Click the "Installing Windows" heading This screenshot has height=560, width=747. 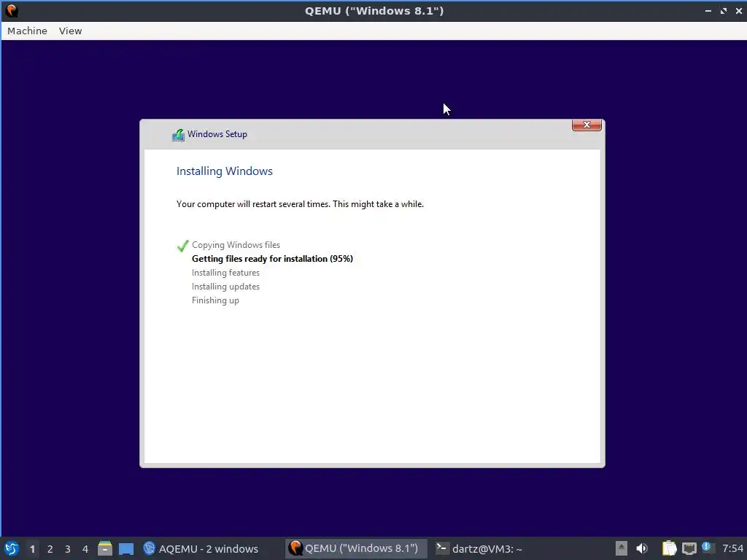225,171
